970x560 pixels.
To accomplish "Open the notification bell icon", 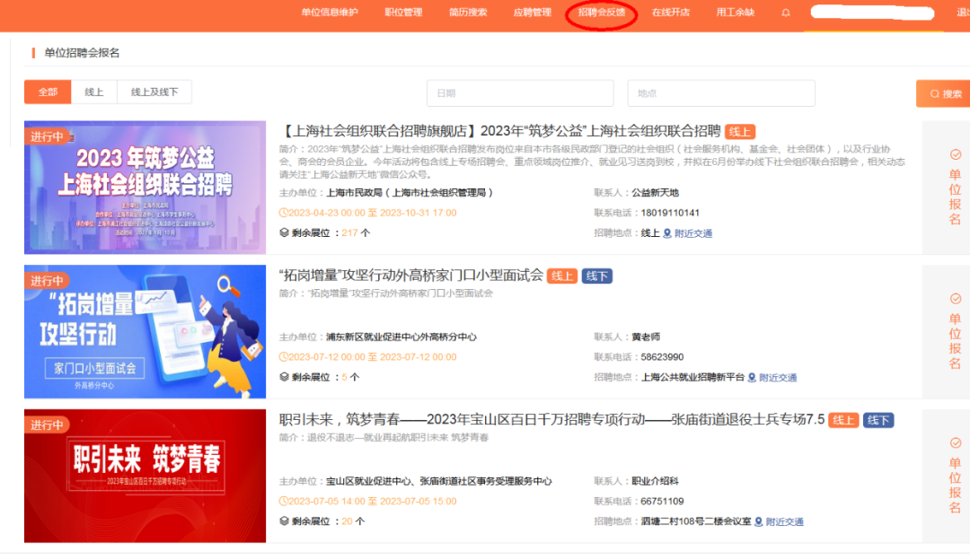I will click(x=786, y=13).
